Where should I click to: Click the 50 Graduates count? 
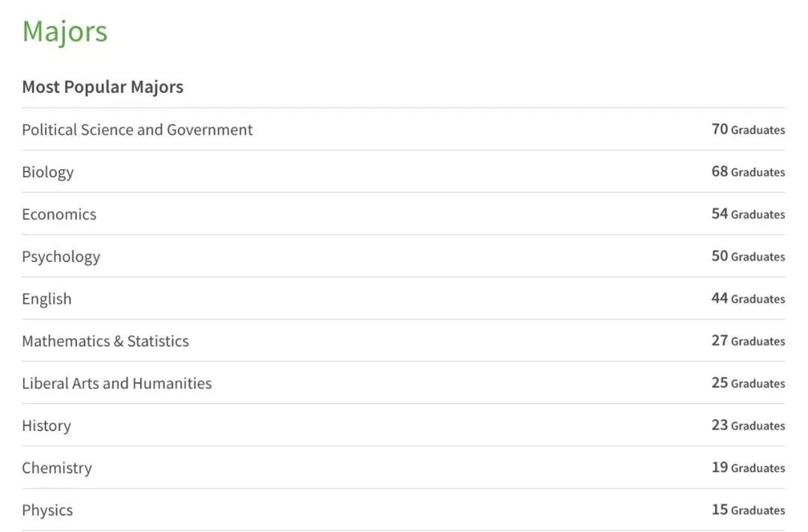tap(747, 257)
